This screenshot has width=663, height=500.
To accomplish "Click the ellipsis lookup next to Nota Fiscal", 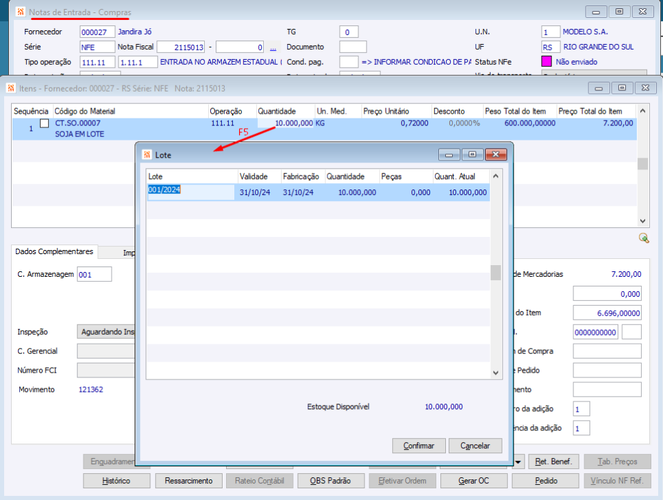I will pos(273,47).
